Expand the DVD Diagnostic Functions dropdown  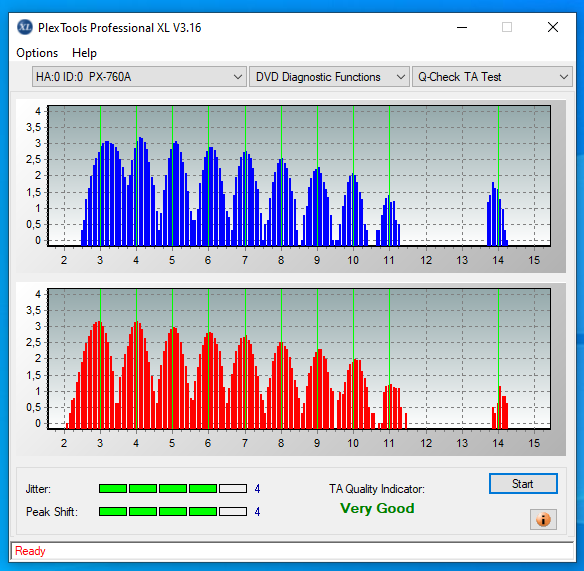(x=329, y=77)
